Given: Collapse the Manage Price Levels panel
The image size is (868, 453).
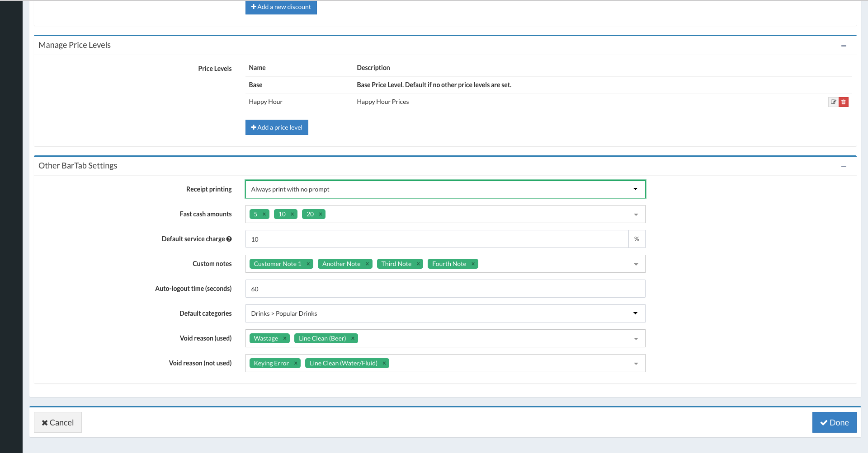Looking at the screenshot, I should (844, 46).
